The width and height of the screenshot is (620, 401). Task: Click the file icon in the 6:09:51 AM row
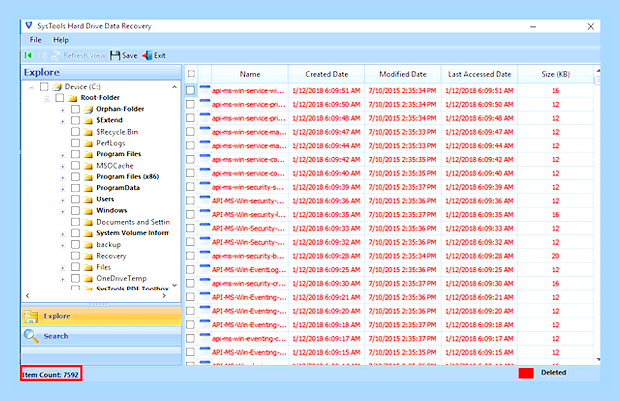pos(205,90)
